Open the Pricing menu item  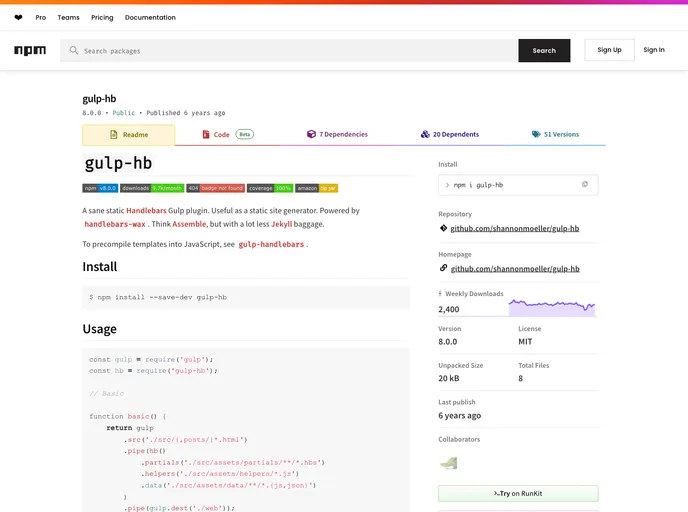click(x=102, y=18)
